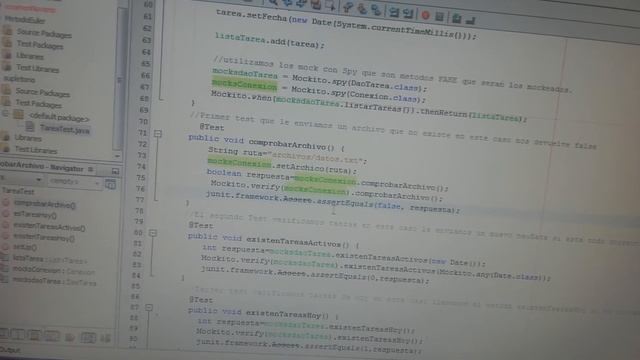Screen dimensions: 640x360
Task: Select mockConexion field in Navigator
Action: tap(53, 270)
